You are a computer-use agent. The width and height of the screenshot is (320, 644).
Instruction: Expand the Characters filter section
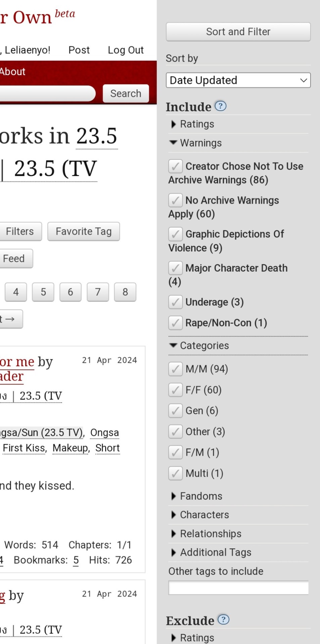(204, 515)
